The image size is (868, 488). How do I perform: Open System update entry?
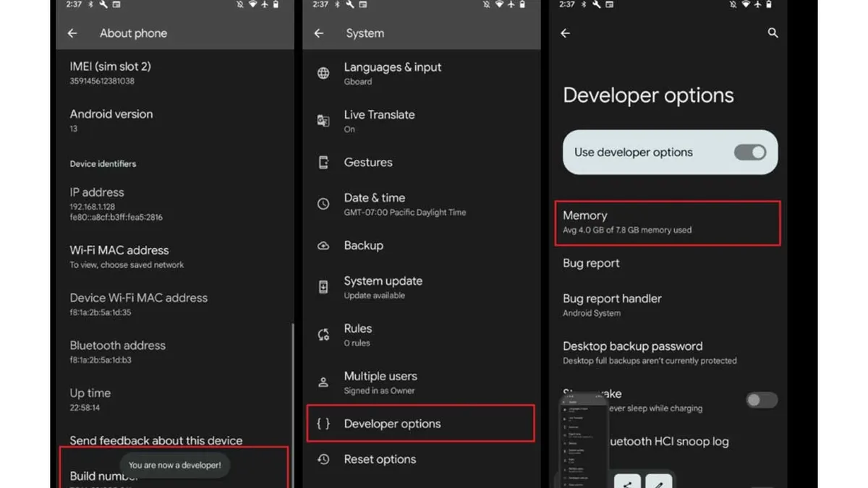(422, 287)
